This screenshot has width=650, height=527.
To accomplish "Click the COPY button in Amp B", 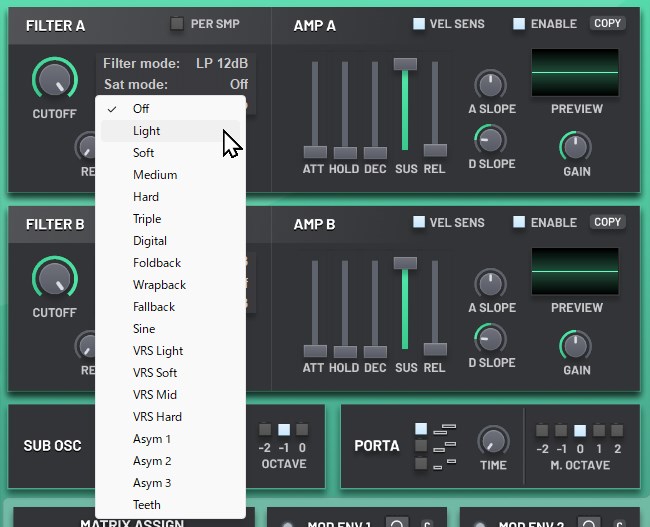I will (607, 222).
